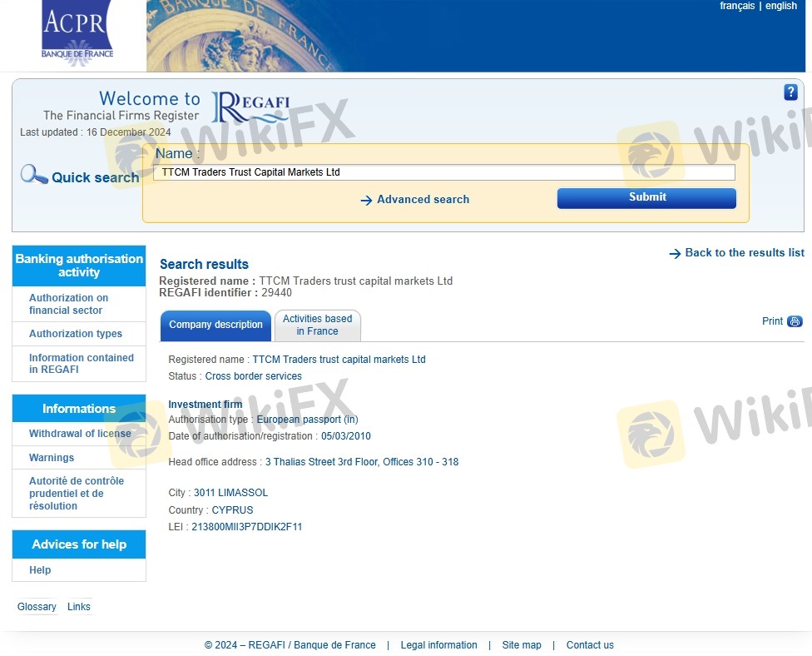Click the Print link
The height and width of the screenshot is (656, 812).
tap(772, 321)
